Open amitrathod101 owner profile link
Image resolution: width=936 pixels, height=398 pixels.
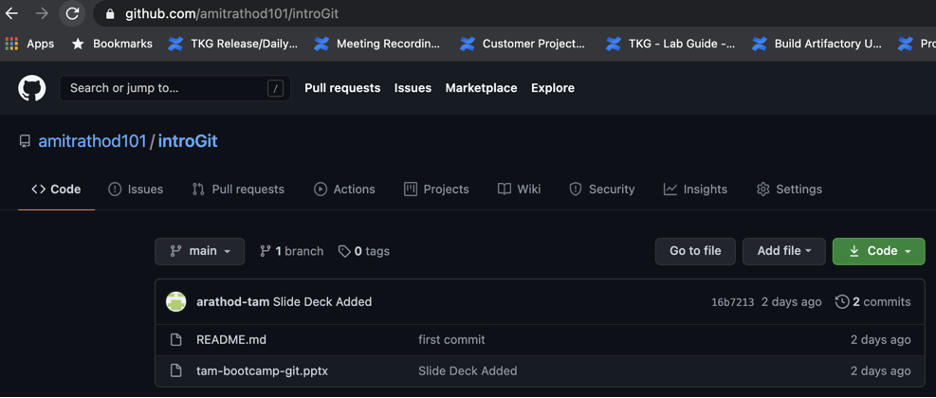[92, 141]
